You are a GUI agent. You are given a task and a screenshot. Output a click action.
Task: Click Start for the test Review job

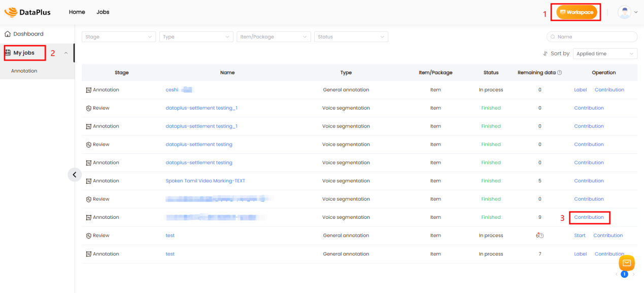point(580,236)
